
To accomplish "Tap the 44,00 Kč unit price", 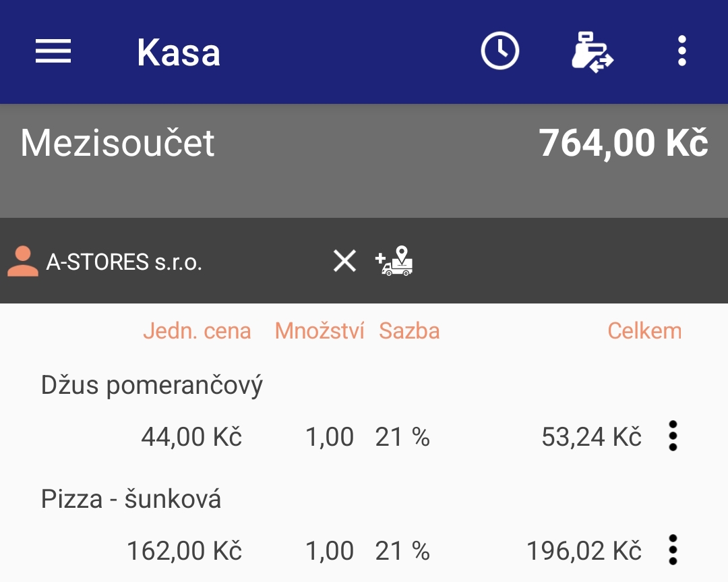I will click(x=191, y=437).
